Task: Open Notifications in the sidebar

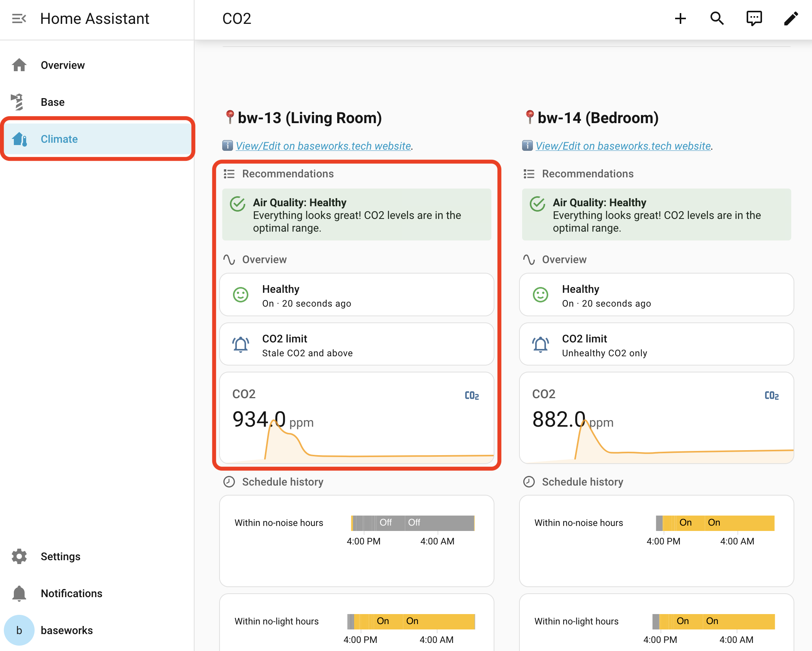Action: [97, 593]
